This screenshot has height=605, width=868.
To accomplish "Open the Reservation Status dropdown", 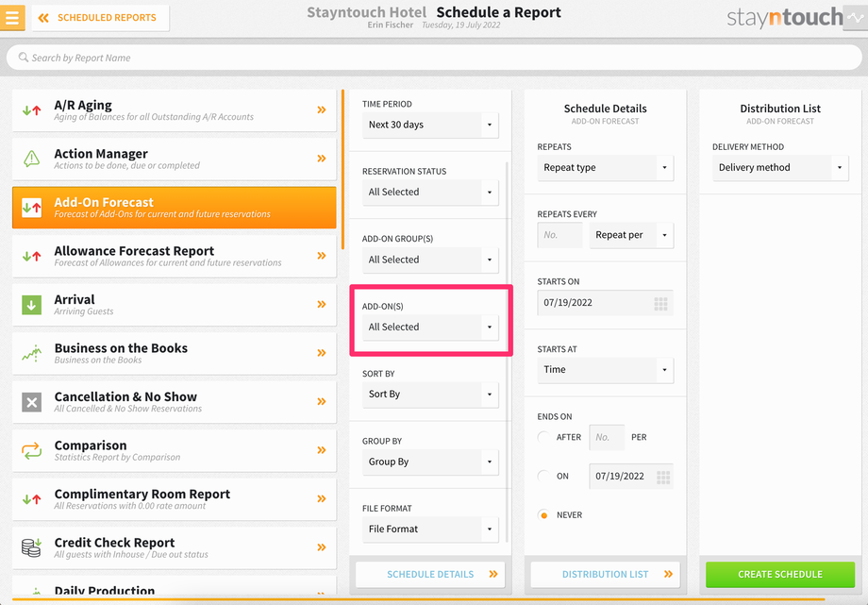I will (430, 193).
